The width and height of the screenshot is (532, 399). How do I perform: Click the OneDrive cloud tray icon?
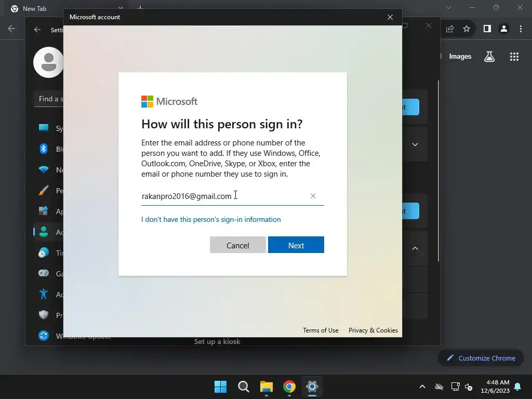[x=439, y=387]
